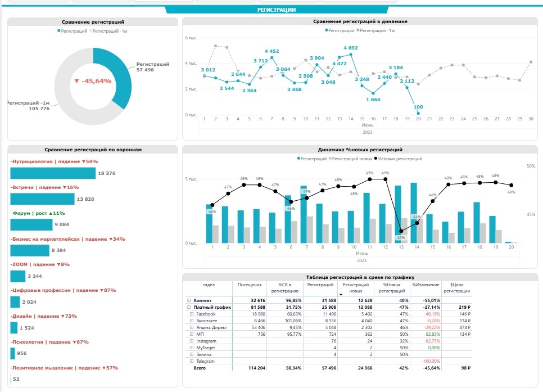
Task: Click 'Позитивное мышление | падение ▼57%' title
Action: click(x=65, y=368)
